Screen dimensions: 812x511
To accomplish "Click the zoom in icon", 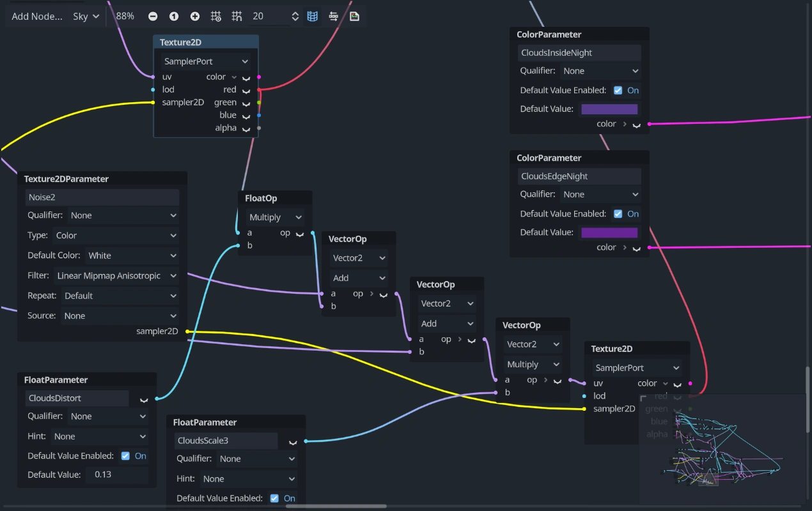I will pos(195,16).
